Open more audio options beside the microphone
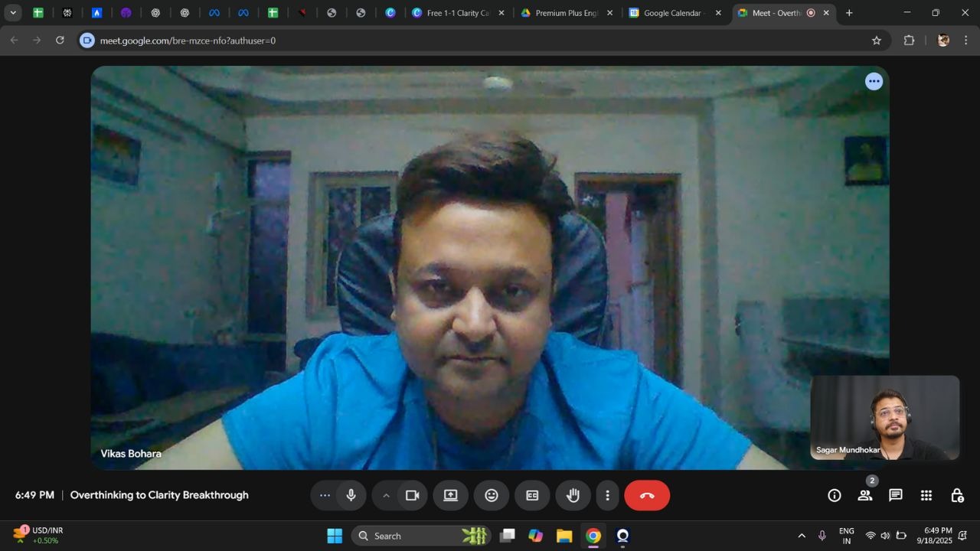Screen dimensions: 980x551 (325, 495)
